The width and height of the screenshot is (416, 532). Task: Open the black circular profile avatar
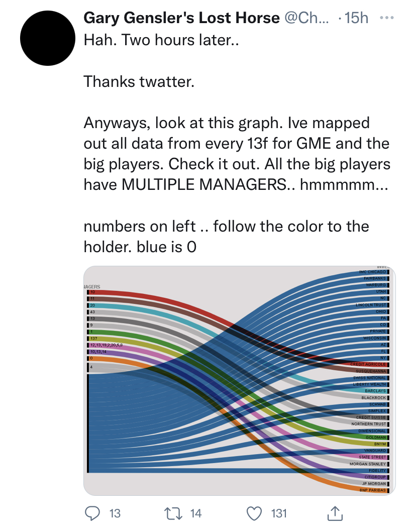(47, 38)
